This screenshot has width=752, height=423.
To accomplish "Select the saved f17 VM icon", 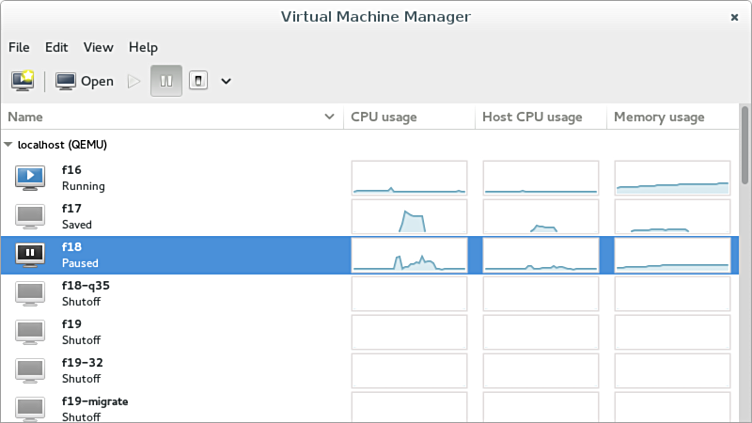I will [30, 216].
